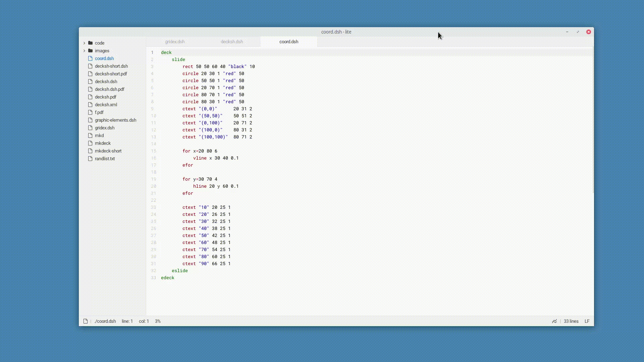
Task: Select decksh-short.pdf in the sidebar
Action: (111, 74)
